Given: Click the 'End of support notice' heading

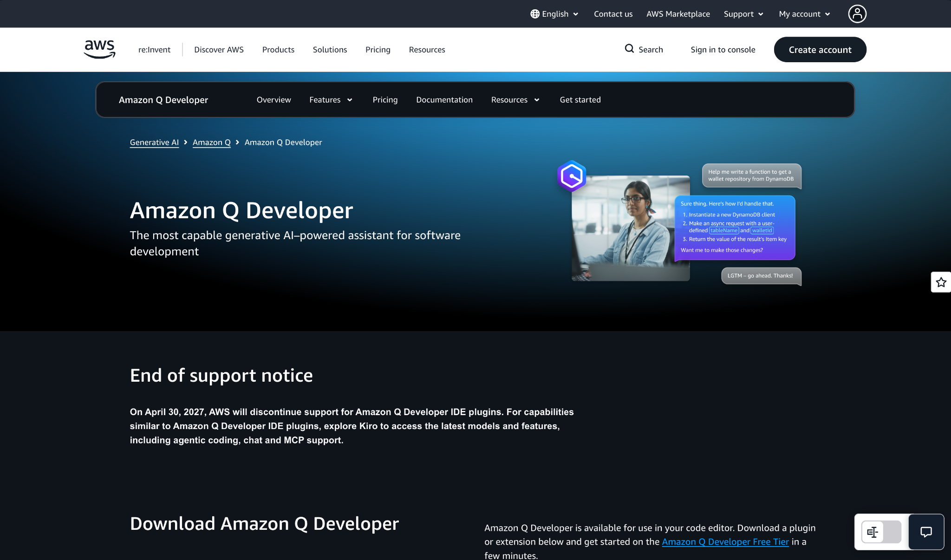Looking at the screenshot, I should coord(221,375).
